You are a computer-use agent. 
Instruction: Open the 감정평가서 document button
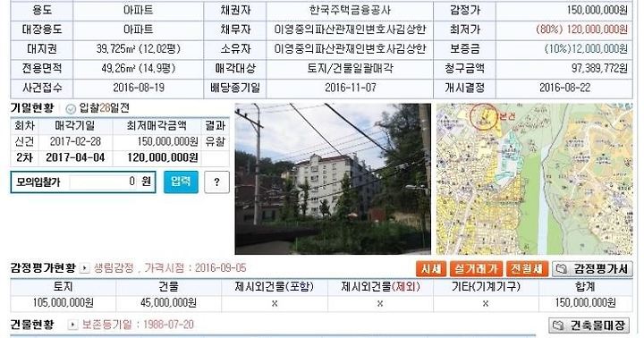click(x=592, y=269)
